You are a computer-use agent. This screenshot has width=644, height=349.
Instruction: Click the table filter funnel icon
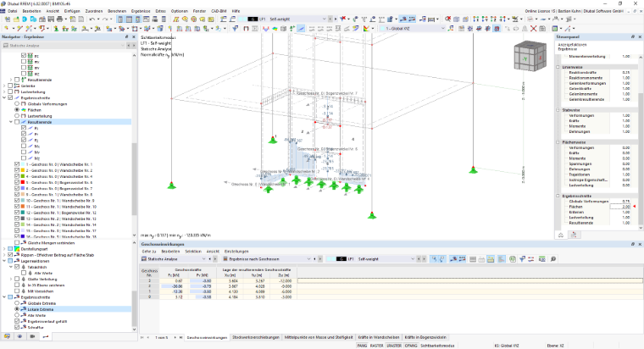pyautogui.click(x=522, y=259)
